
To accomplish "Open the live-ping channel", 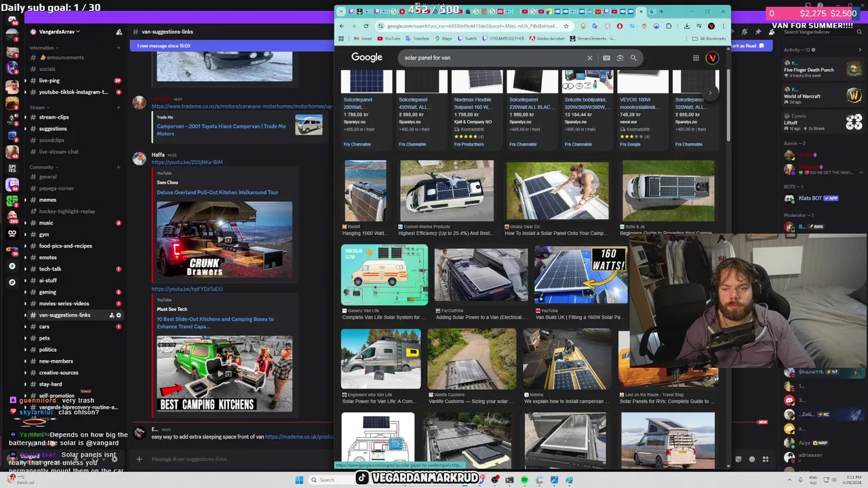I will pos(75,81).
